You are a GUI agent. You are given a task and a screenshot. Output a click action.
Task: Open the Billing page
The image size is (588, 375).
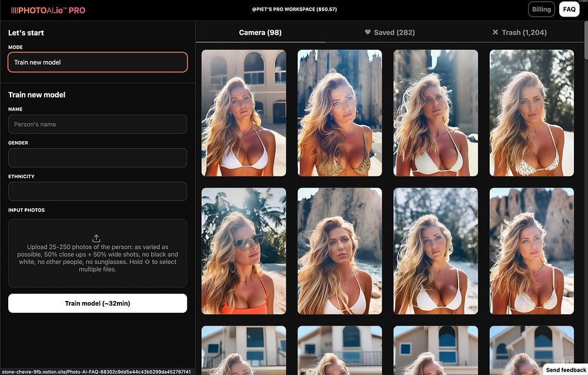(541, 9)
